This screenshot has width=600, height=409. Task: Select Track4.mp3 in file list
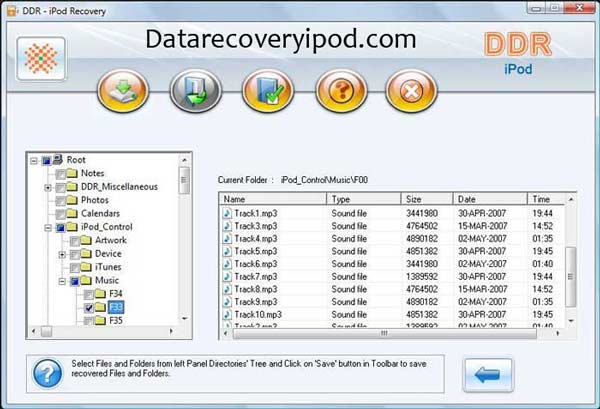click(x=256, y=239)
